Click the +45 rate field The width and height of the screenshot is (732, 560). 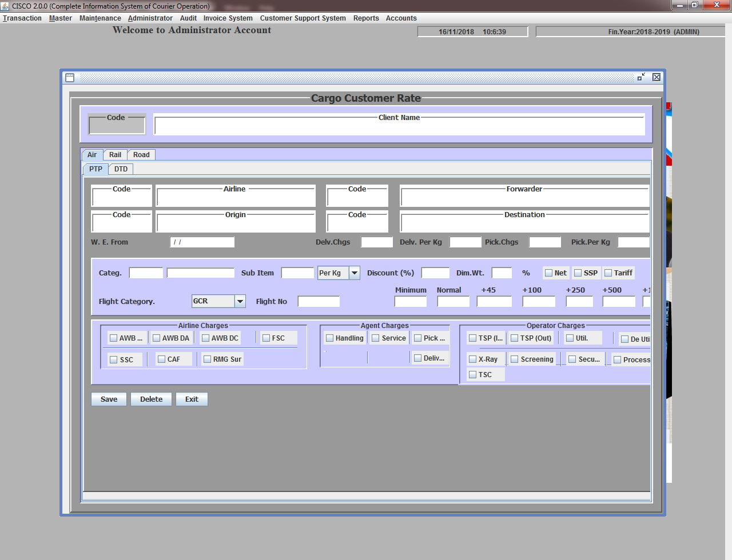point(494,302)
